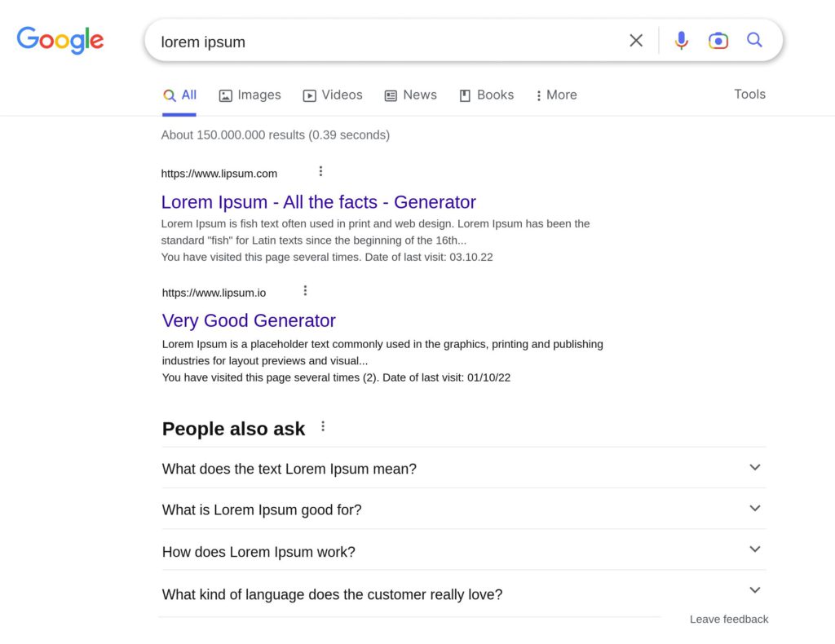Expand "What does the text Lorem Ipsum mean?"
Viewport: 835px width, 644px height.
754,468
